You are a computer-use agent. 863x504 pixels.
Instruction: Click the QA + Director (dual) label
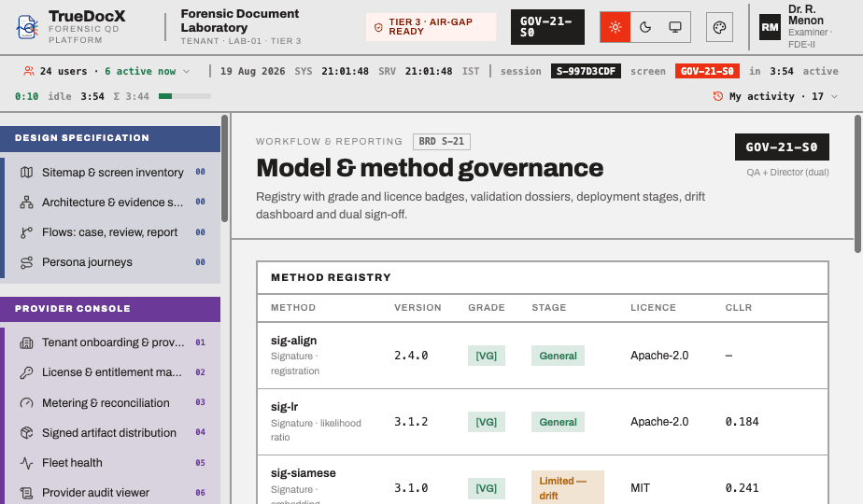pyautogui.click(x=787, y=173)
